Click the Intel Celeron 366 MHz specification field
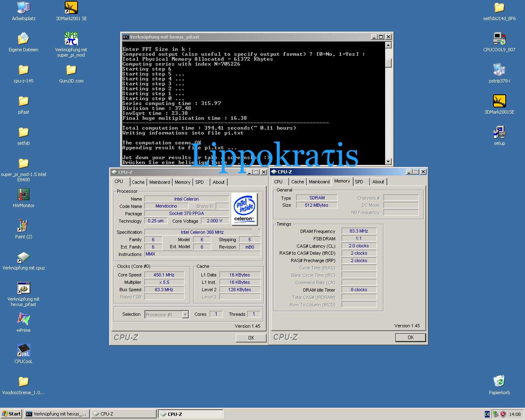Image resolution: width=525 pixels, height=420 pixels. click(x=202, y=232)
